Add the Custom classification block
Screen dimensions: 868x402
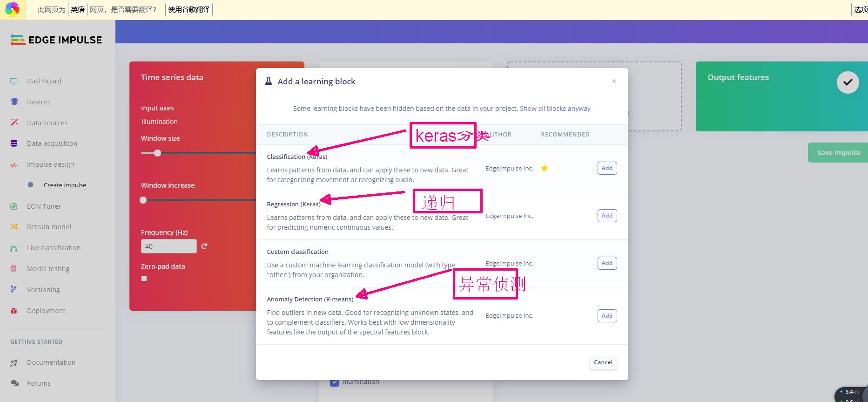click(607, 263)
